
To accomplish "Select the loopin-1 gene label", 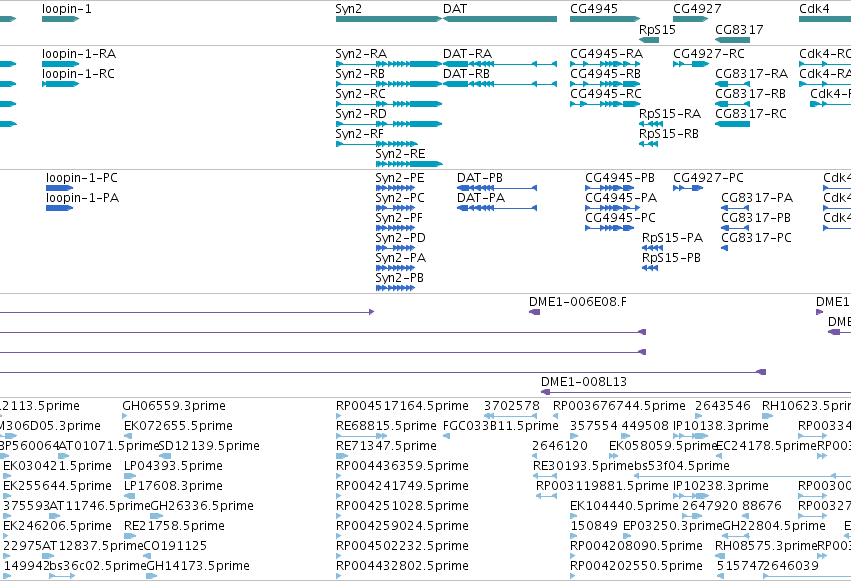I will point(67,9).
